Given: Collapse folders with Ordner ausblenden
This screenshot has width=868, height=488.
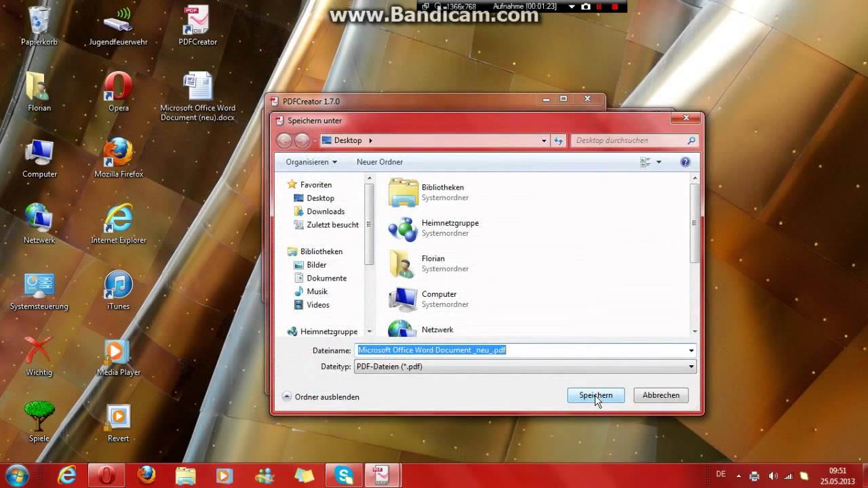Looking at the screenshot, I should click(x=321, y=396).
